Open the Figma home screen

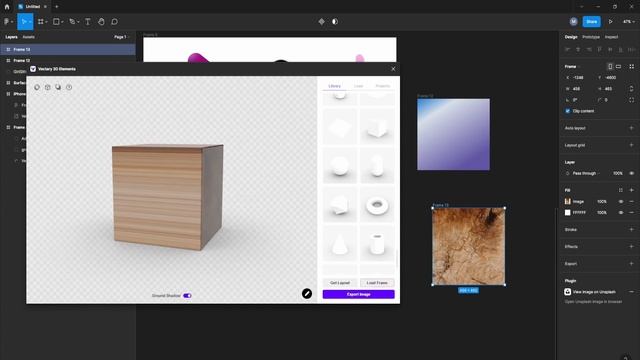coord(7,7)
